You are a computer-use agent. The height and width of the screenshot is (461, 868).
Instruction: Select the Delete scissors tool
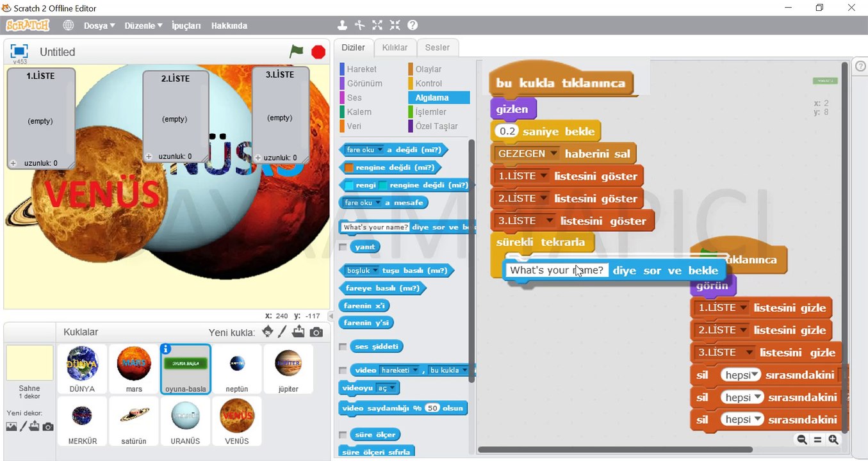[360, 26]
